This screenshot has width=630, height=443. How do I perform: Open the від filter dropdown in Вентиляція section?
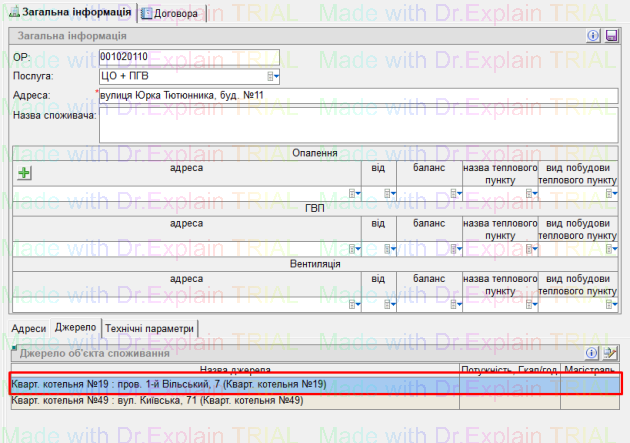pyautogui.click(x=393, y=305)
